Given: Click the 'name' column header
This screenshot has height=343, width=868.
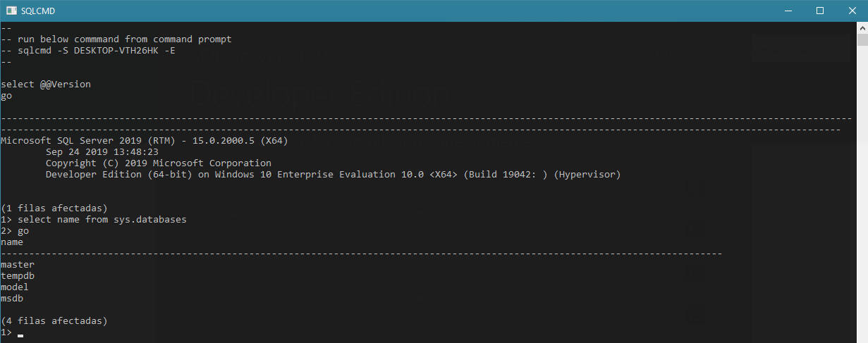Looking at the screenshot, I should [12, 242].
